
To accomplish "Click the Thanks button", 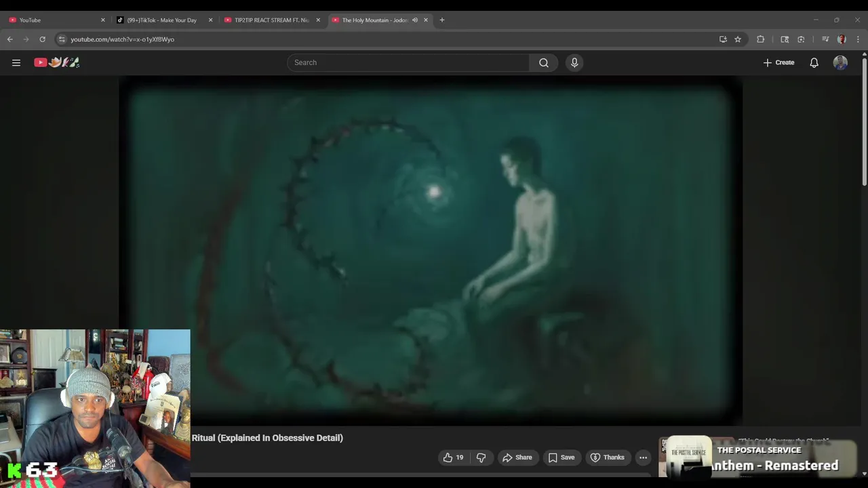I will point(608,457).
